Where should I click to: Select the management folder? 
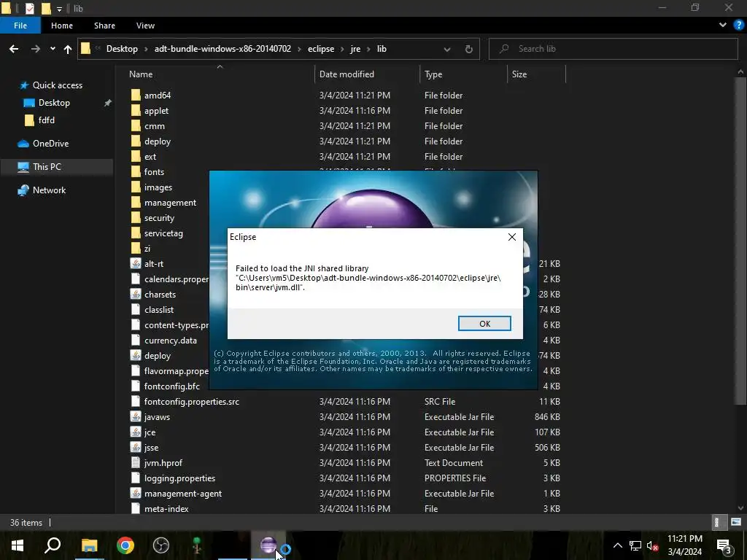[170, 203]
